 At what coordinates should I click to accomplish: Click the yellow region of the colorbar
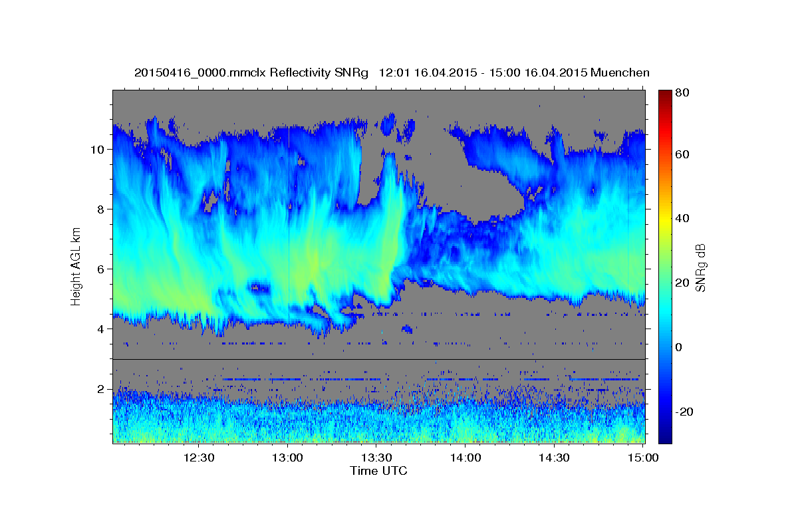[x=664, y=219]
